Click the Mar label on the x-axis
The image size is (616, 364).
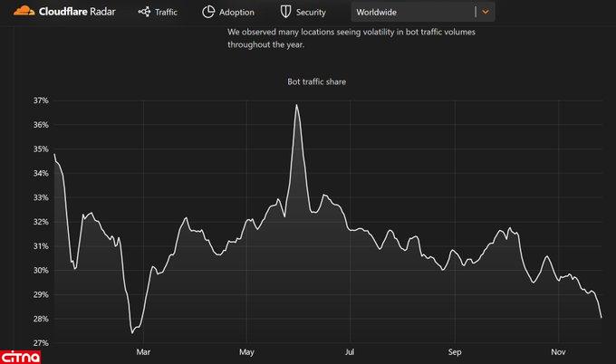click(142, 351)
